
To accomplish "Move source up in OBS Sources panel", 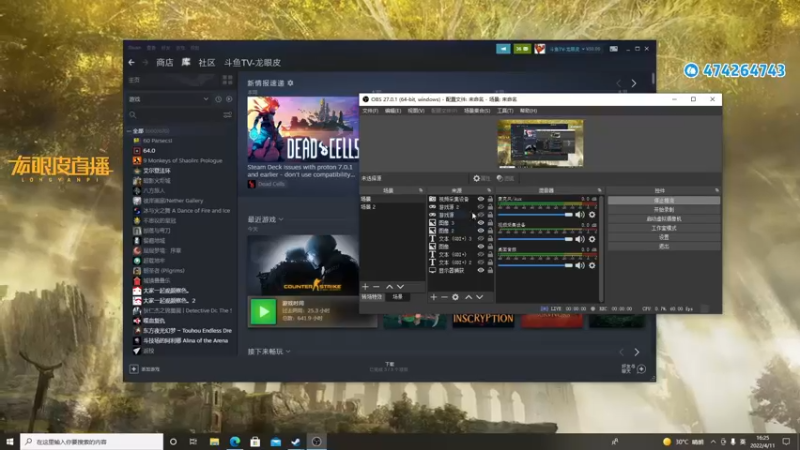I will tap(468, 297).
